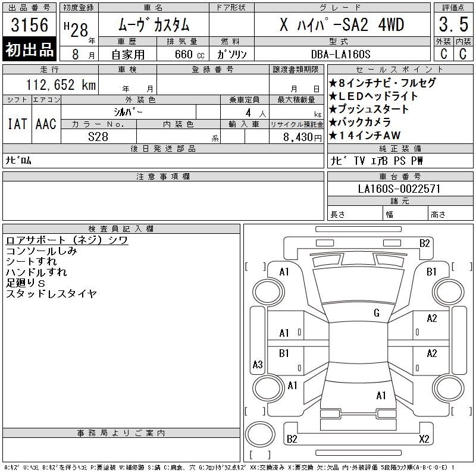Click the B1 mark on the rear door
476x476 pixels.
[x=284, y=353]
